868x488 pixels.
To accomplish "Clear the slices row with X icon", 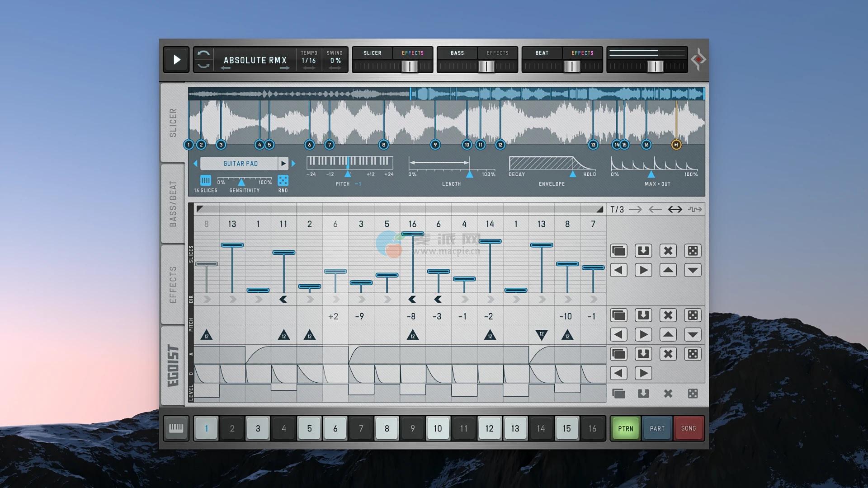I will (x=668, y=251).
